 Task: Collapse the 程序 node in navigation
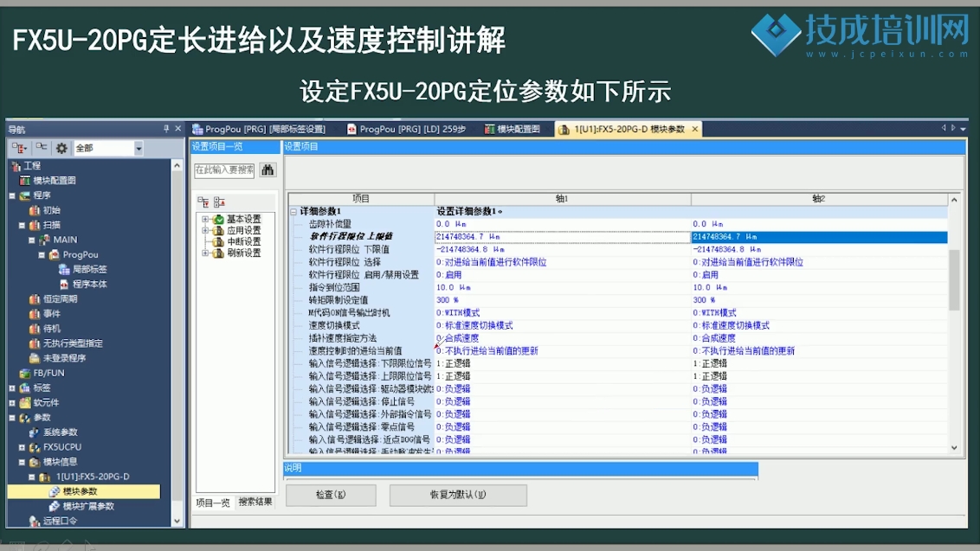12,195
